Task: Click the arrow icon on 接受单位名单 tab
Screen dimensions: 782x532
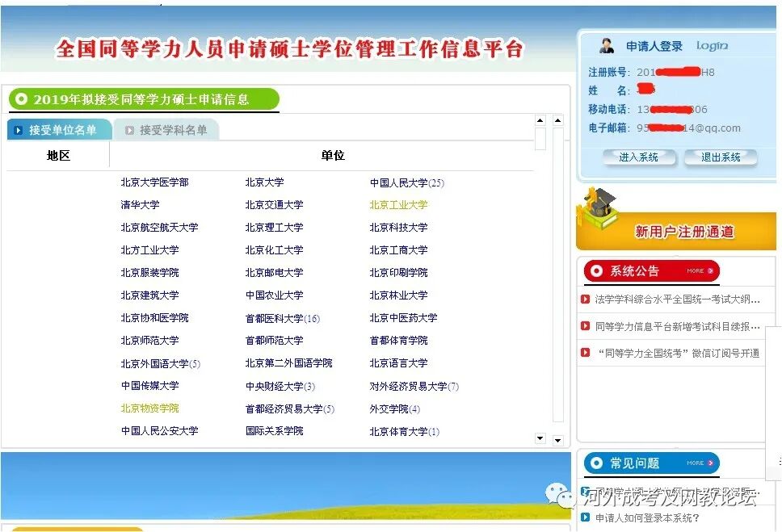Action: (x=19, y=130)
